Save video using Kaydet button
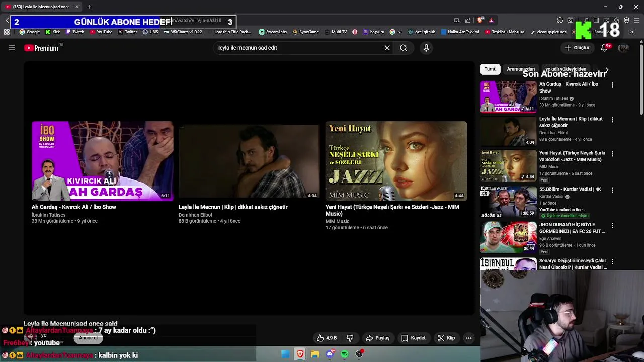 point(413,338)
